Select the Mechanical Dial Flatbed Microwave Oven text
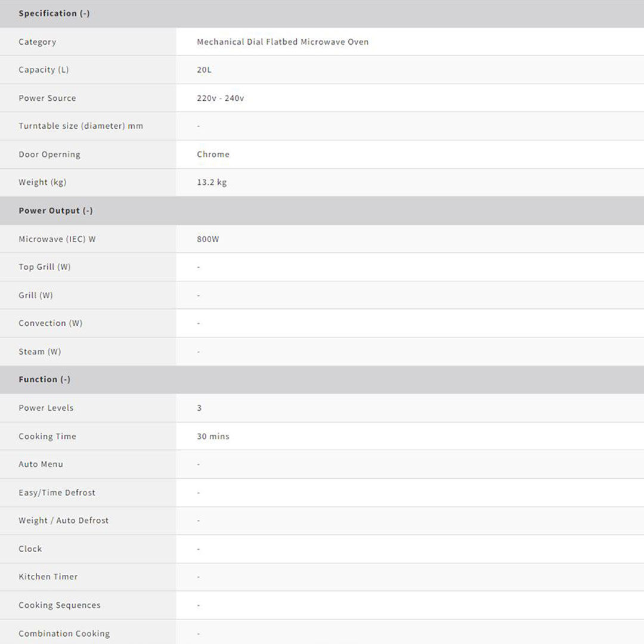 283,42
